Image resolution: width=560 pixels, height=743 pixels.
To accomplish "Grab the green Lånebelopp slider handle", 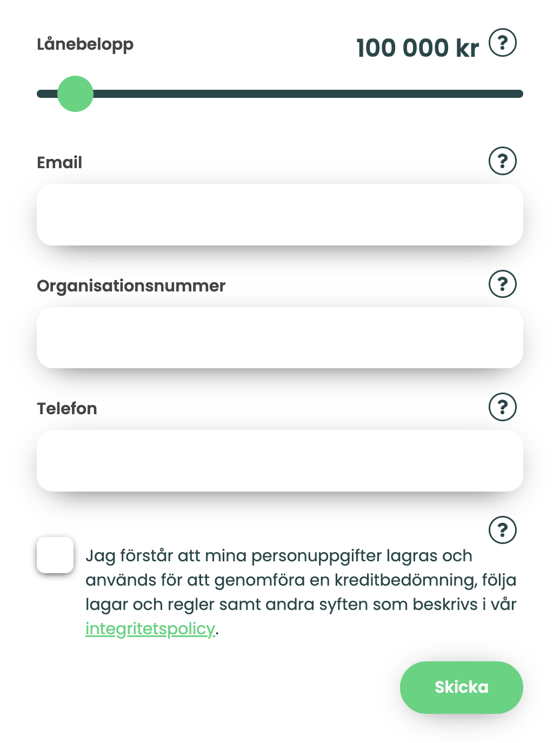I will click(x=76, y=94).
